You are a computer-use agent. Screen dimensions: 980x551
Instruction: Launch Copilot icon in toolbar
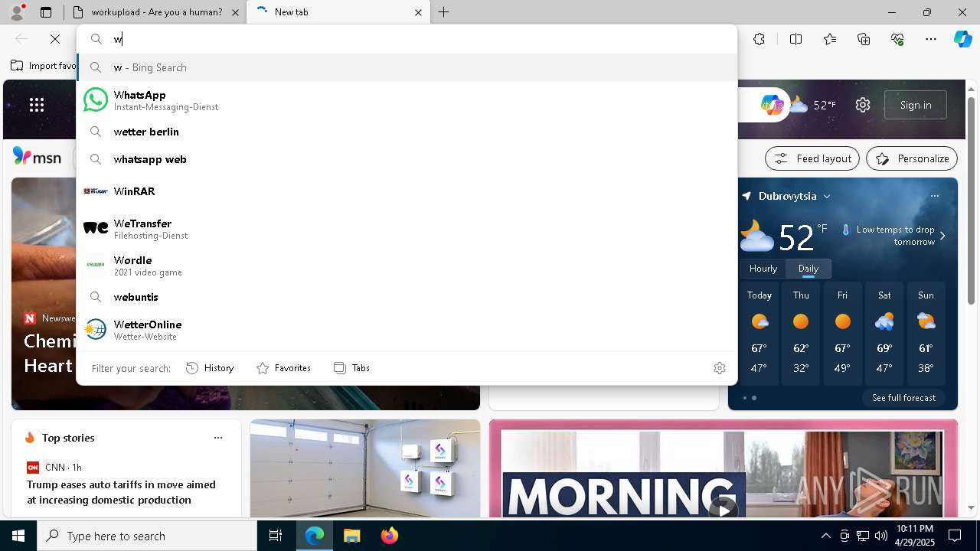[x=962, y=39]
